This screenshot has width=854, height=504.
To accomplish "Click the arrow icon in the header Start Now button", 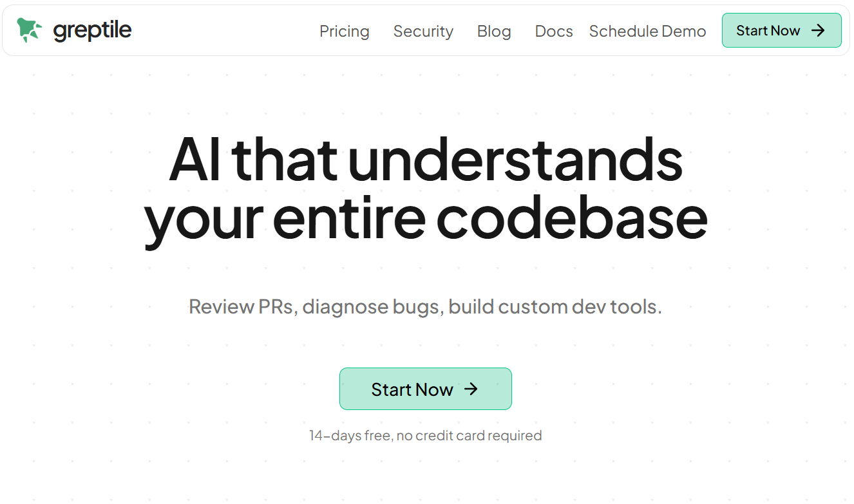I will (818, 30).
